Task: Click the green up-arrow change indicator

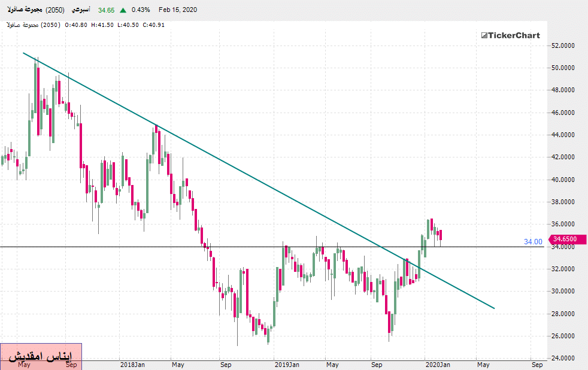Action: (x=123, y=10)
